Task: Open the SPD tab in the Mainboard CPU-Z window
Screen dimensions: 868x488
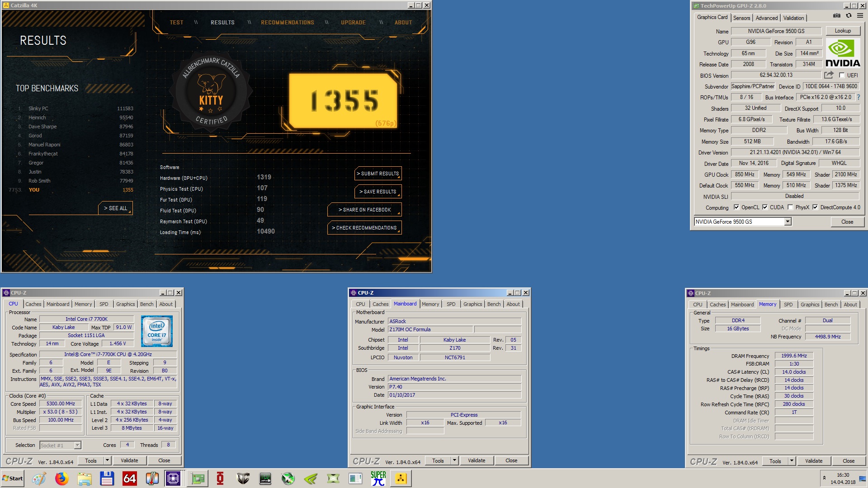Action: pyautogui.click(x=451, y=304)
